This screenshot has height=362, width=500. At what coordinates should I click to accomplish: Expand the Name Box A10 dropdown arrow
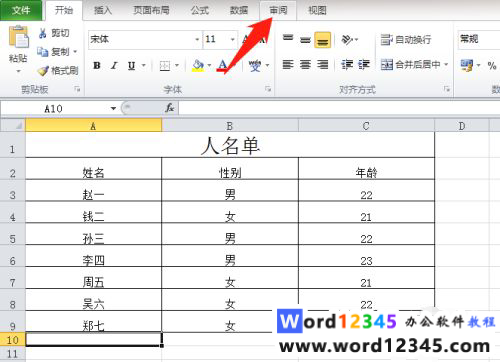113,108
